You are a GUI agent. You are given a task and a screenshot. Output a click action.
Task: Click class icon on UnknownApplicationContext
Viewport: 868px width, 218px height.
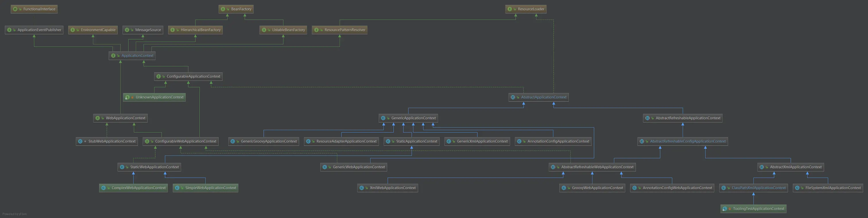click(127, 97)
